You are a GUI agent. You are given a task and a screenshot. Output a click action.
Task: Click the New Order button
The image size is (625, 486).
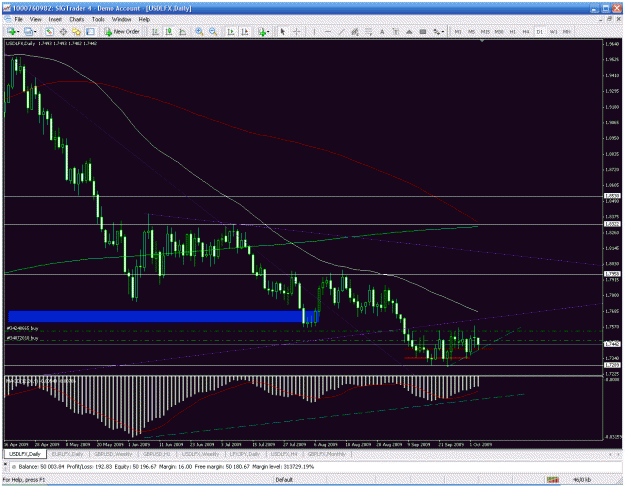tap(122, 31)
